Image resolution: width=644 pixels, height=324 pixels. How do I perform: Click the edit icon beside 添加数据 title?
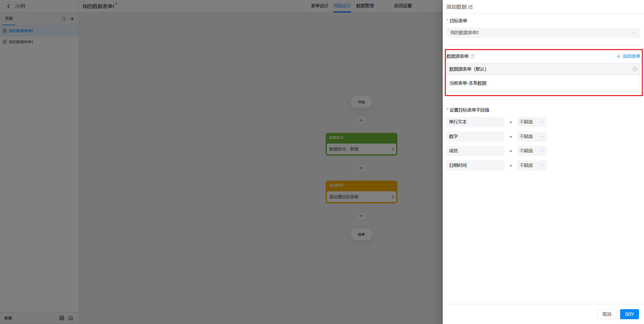point(470,7)
